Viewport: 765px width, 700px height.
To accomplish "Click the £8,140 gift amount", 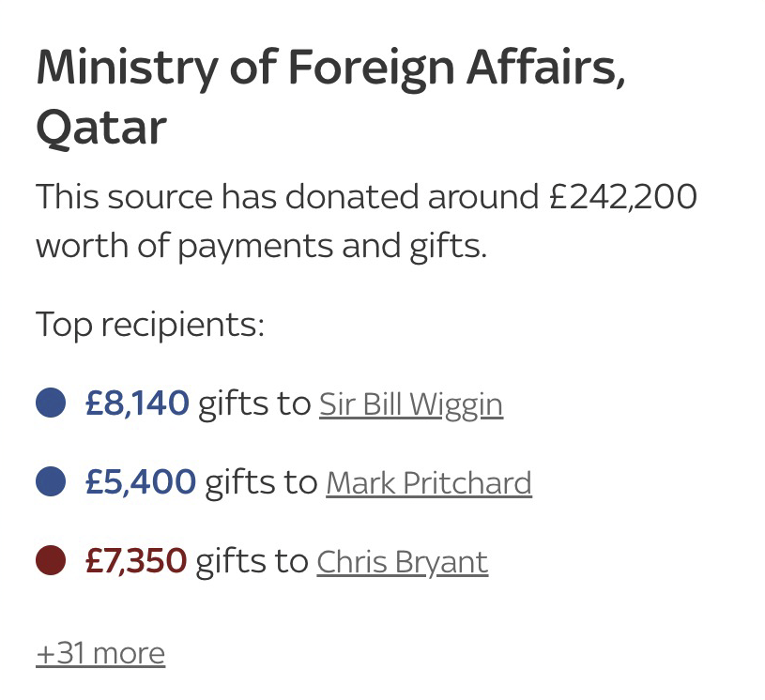I will (137, 403).
